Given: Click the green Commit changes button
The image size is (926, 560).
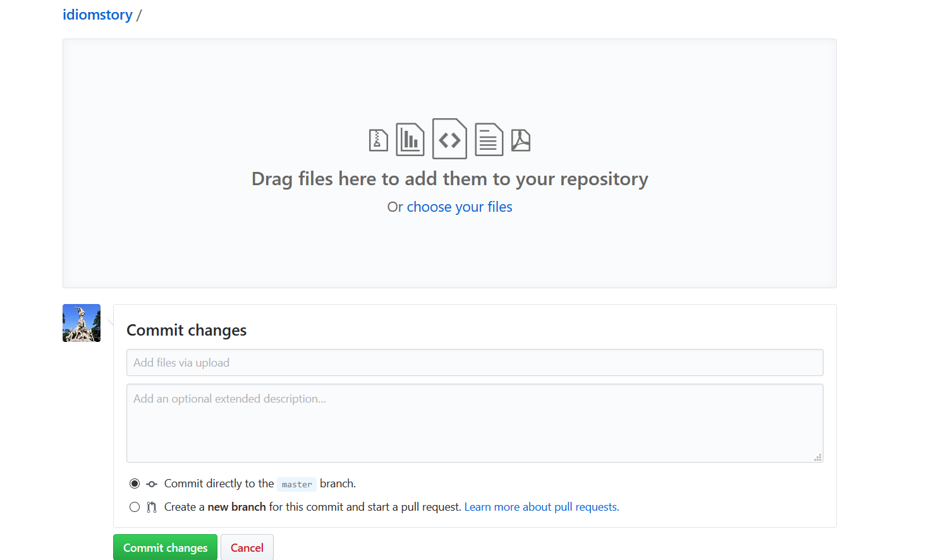Looking at the screenshot, I should [x=165, y=547].
